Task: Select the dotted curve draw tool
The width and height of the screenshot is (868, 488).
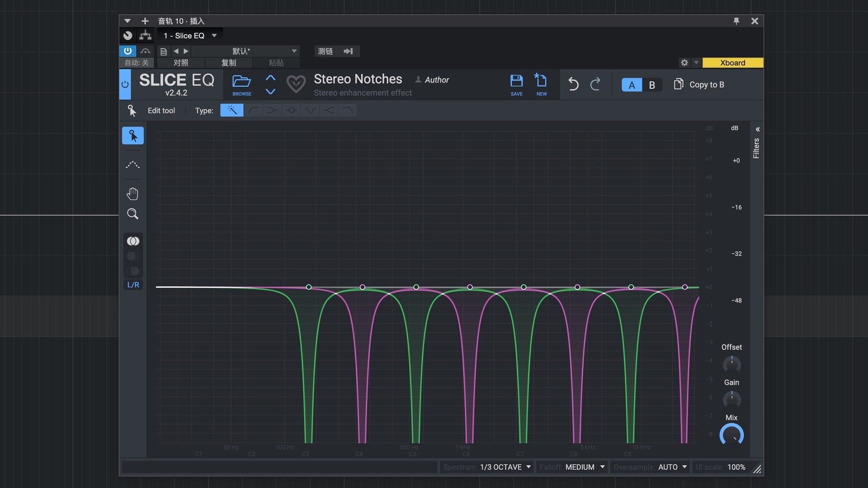Action: coord(132,164)
